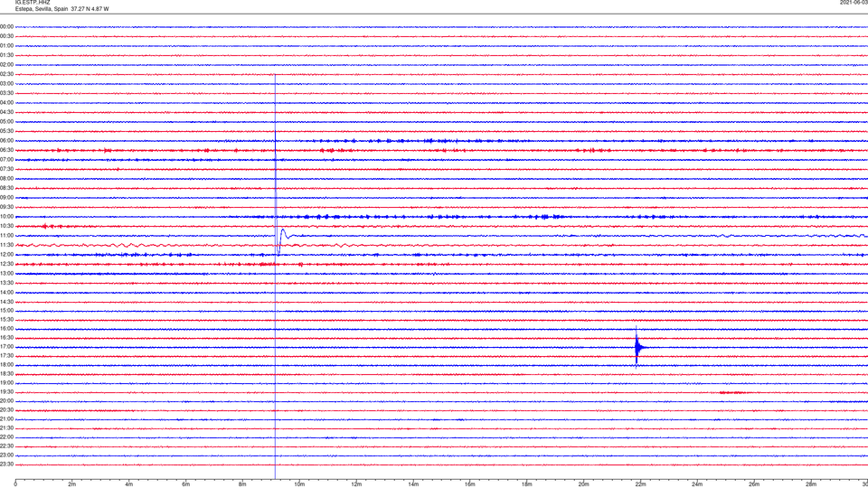Click the 2m tick on minute axis
Image resolution: width=868 pixels, height=488 pixels.
pos(72,484)
